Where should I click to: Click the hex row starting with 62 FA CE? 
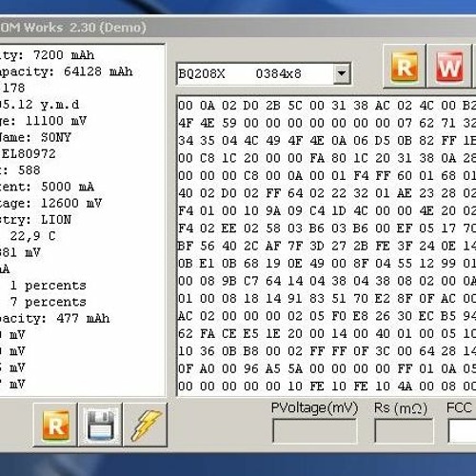[x=327, y=333]
